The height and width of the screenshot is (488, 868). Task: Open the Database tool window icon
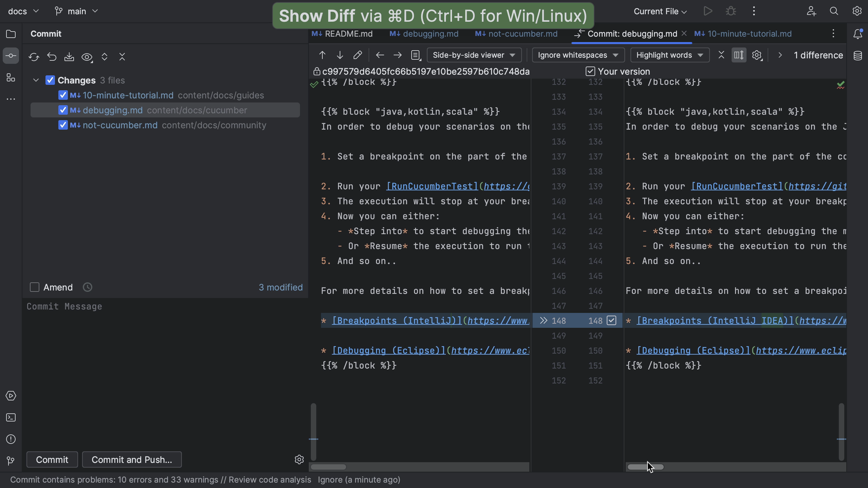(858, 55)
